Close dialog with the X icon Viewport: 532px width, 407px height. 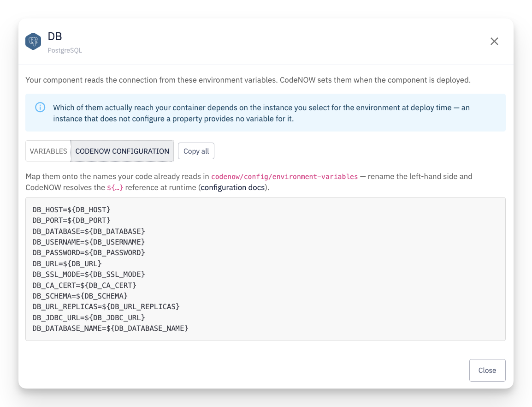tap(494, 41)
